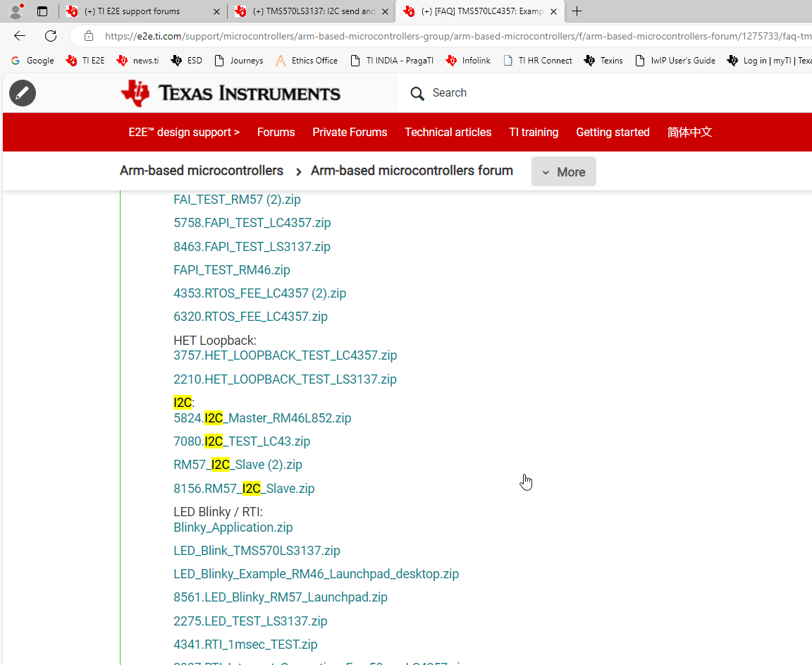Screen dimensions: 812x665
Task: Open the Journeys bookmark
Action: (239, 61)
